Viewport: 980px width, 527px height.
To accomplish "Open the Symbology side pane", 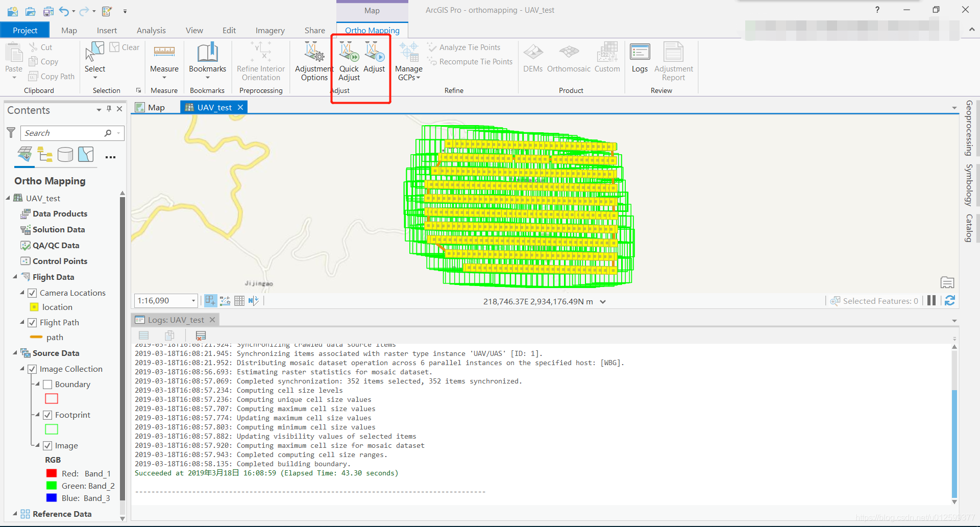I will click(x=968, y=184).
